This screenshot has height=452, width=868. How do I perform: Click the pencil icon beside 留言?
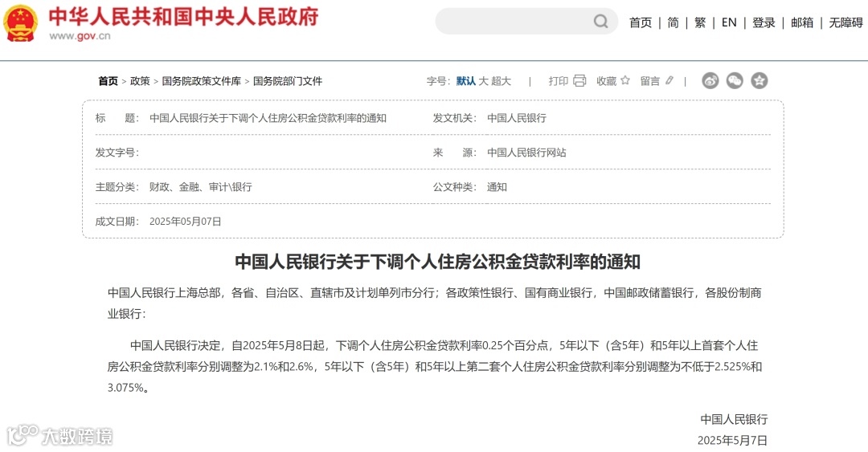(x=669, y=81)
